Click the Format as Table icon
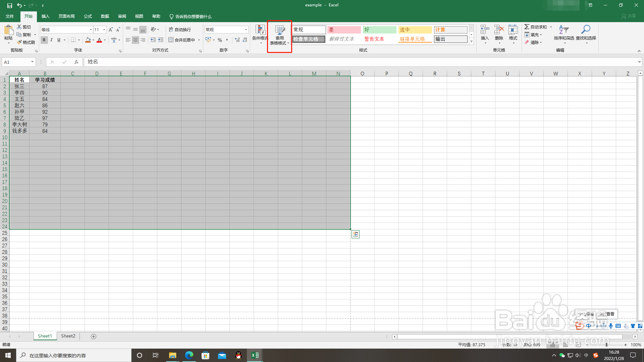 pos(279,31)
